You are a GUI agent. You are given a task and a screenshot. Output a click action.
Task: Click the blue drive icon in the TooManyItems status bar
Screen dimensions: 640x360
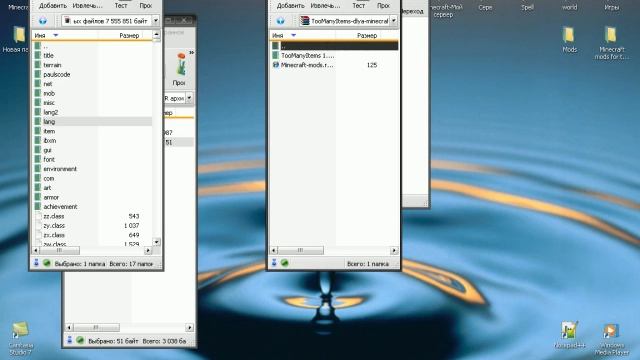tap(274, 263)
